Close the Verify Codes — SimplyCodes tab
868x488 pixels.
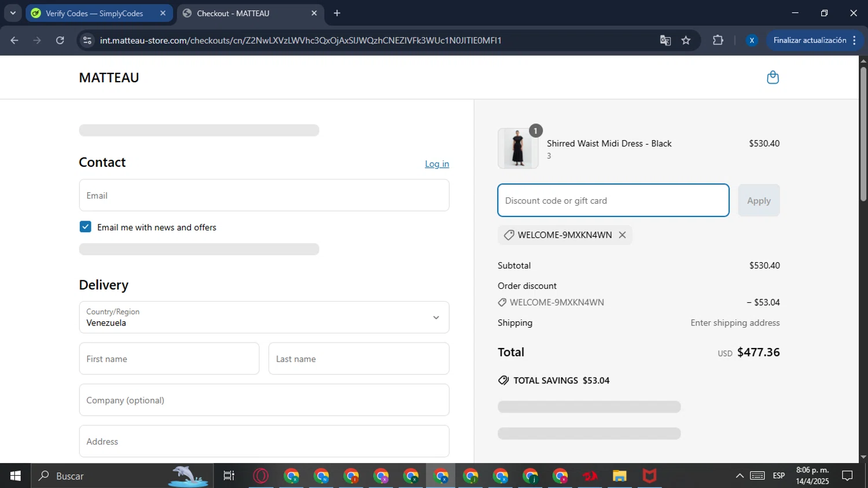pyautogui.click(x=163, y=13)
